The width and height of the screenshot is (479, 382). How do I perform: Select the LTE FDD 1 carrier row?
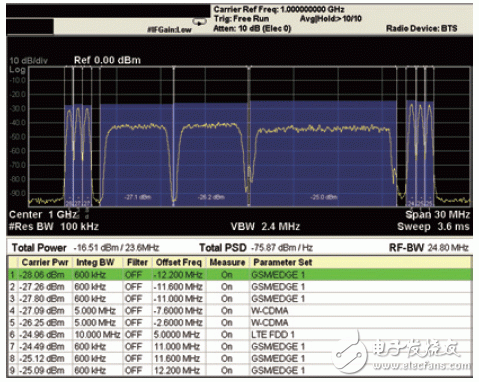pyautogui.click(x=240, y=335)
